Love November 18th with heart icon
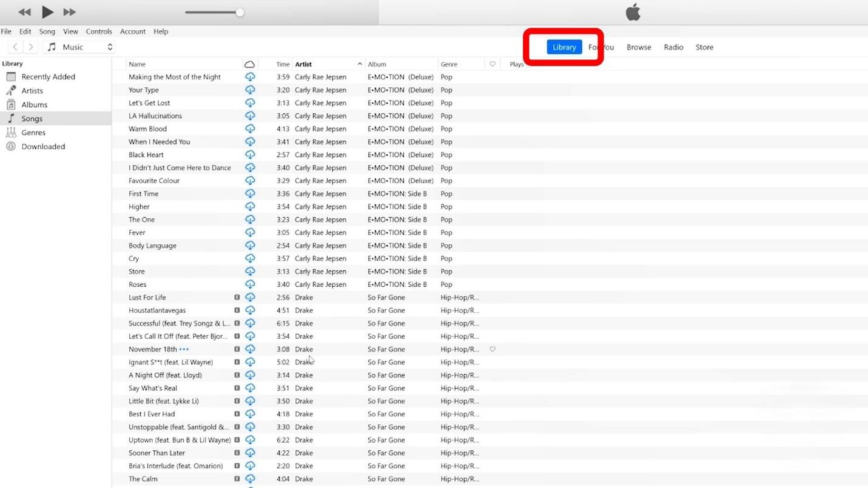 493,349
